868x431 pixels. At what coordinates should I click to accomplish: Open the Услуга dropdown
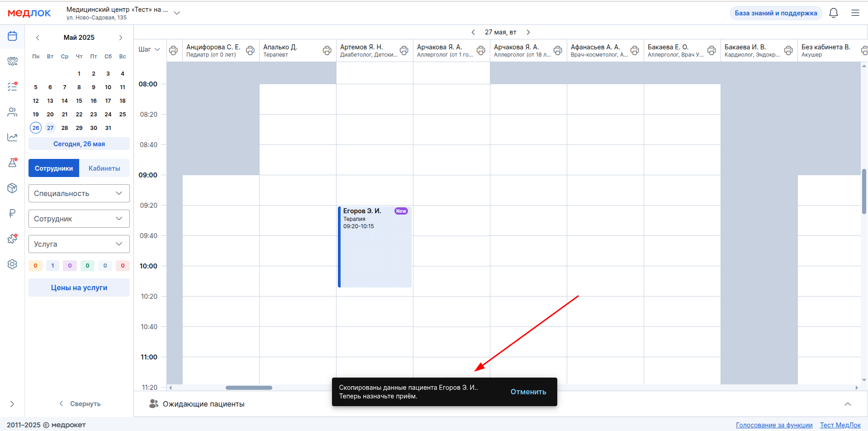[x=79, y=244]
